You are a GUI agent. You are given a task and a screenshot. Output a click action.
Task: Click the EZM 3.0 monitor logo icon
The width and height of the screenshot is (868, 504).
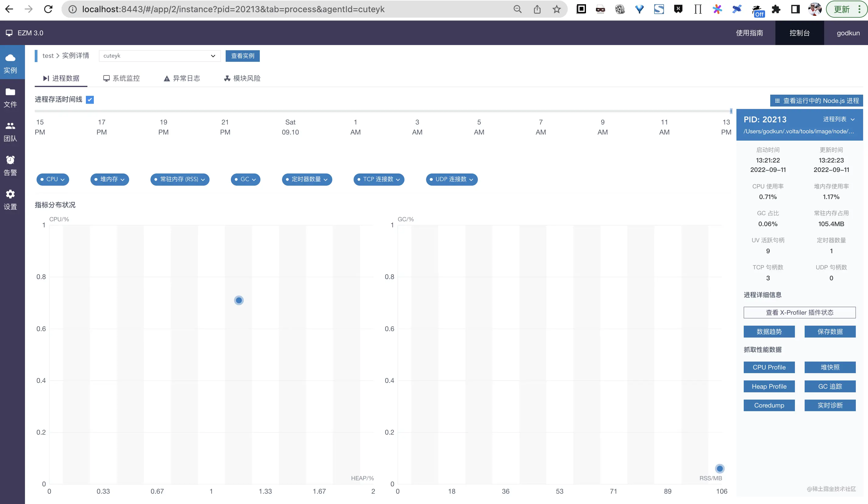(9, 33)
